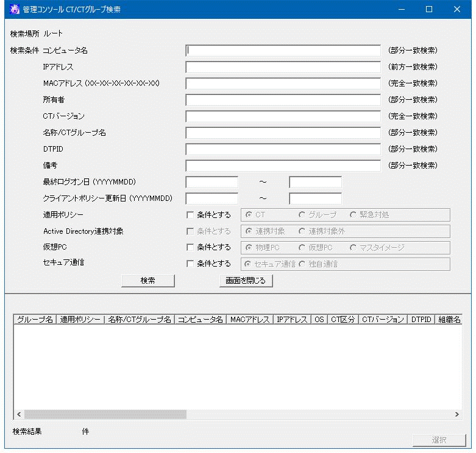Click the MACアドレス column header
Screen dimensions: 476x453
pyautogui.click(x=250, y=319)
